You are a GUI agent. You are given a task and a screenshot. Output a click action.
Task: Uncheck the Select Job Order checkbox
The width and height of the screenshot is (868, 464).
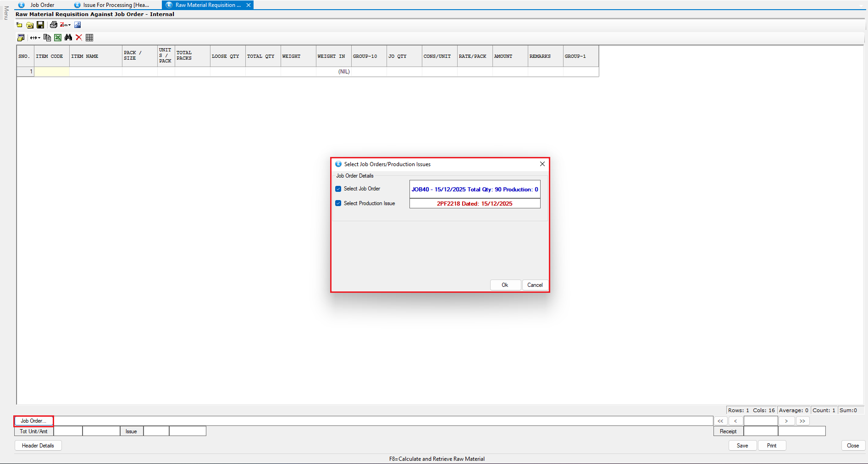click(338, 189)
